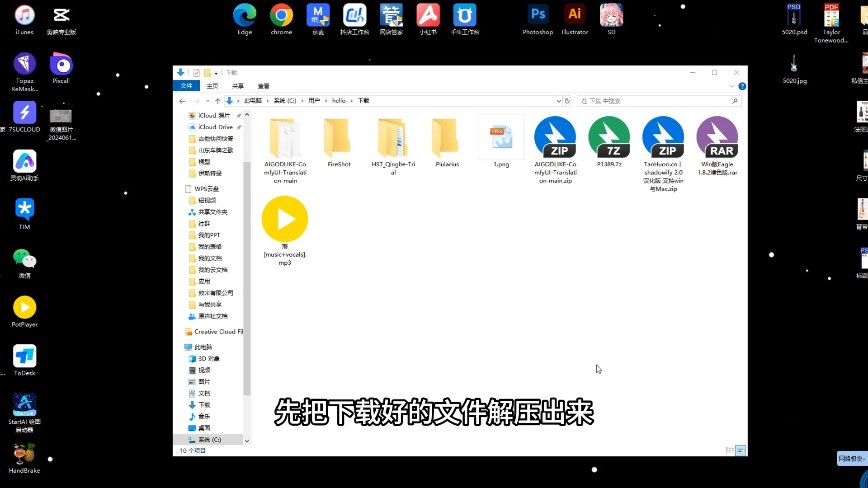Viewport: 868px width, 488px height.
Task: Open Photoshop from the desktop
Action: coord(537,14)
